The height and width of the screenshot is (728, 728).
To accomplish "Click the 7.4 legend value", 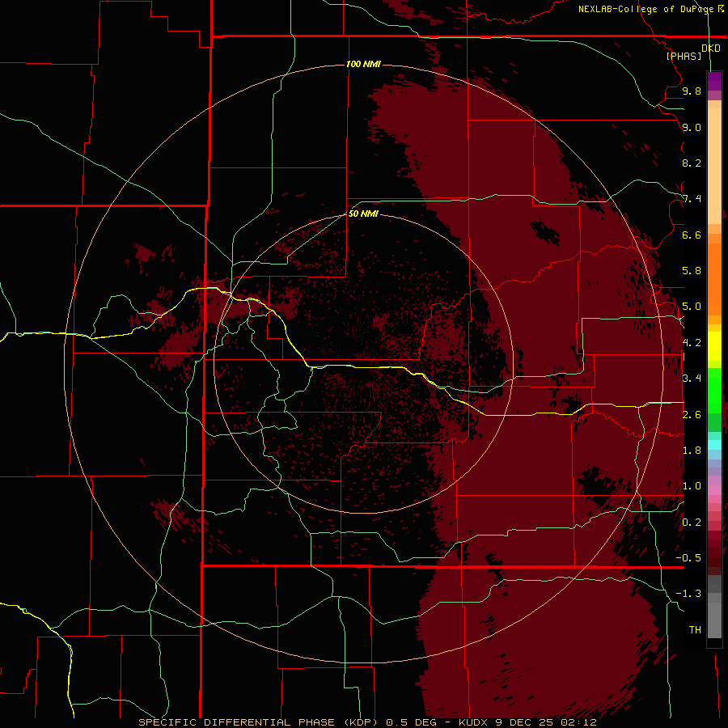I will [692, 199].
